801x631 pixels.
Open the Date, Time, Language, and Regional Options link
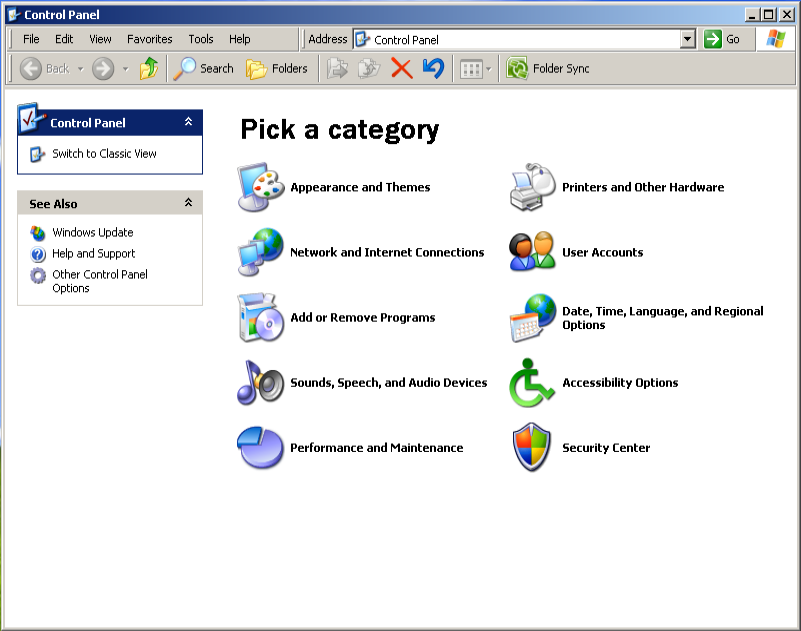click(663, 318)
